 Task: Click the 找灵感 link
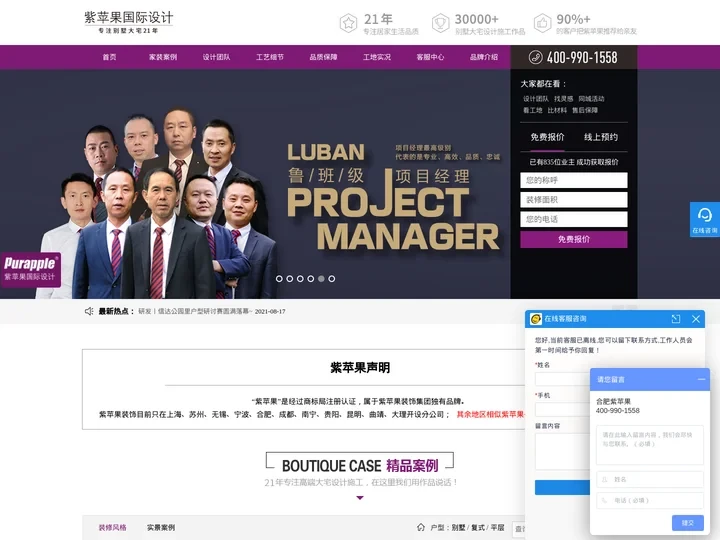coord(563,99)
